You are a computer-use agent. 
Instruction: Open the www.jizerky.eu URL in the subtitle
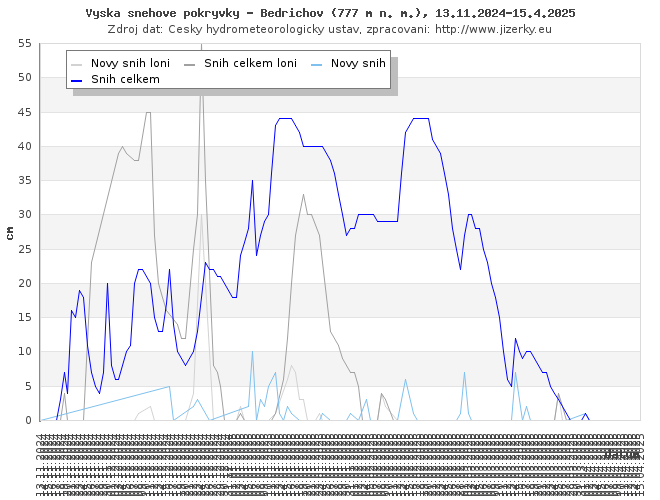tap(493, 29)
